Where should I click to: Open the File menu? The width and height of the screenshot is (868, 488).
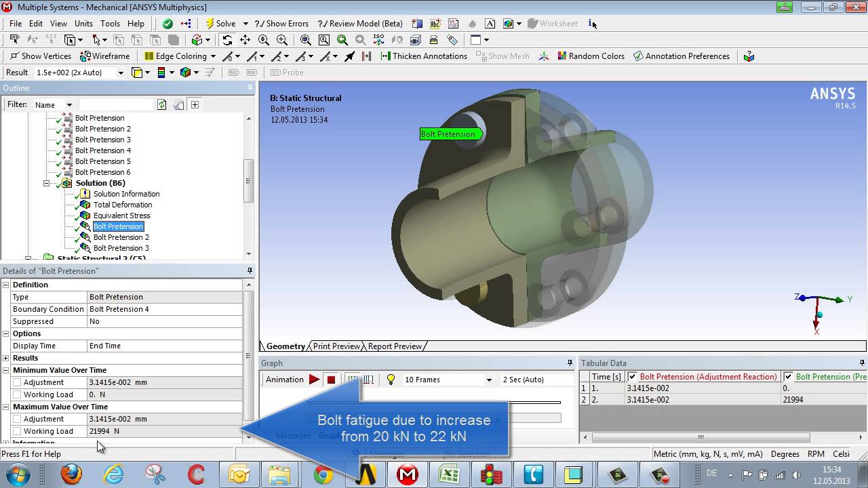pos(16,24)
